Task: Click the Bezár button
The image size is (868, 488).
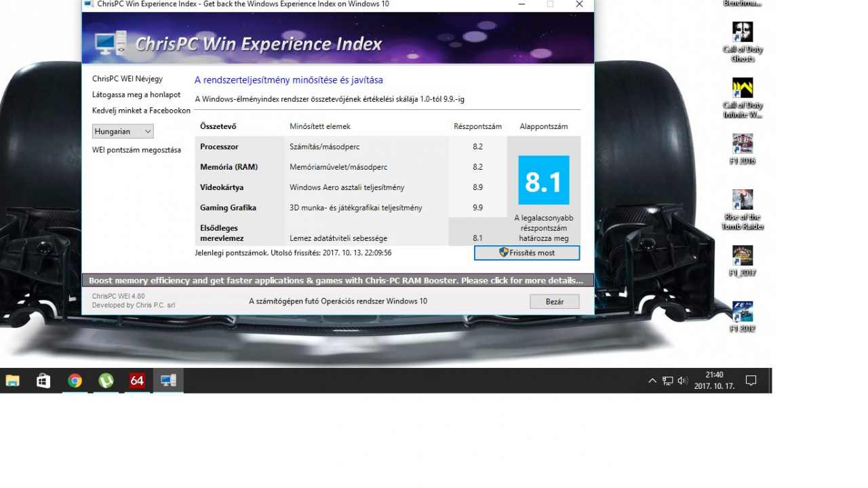Action: click(x=555, y=301)
